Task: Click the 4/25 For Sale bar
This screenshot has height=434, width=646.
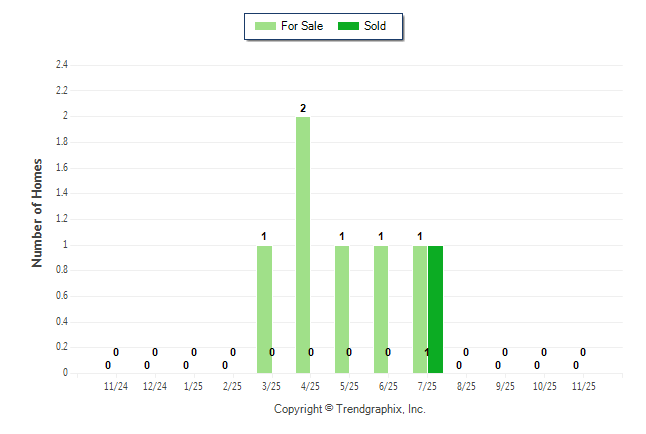Action: [303, 245]
